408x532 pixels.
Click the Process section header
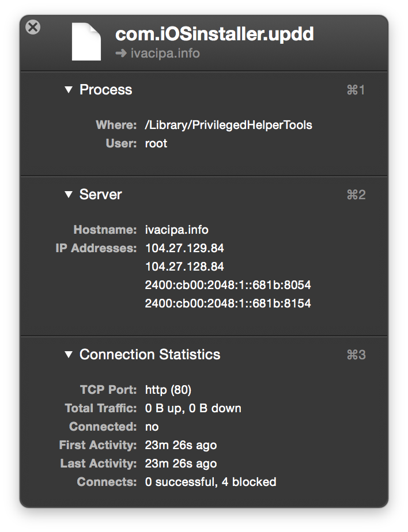point(105,90)
